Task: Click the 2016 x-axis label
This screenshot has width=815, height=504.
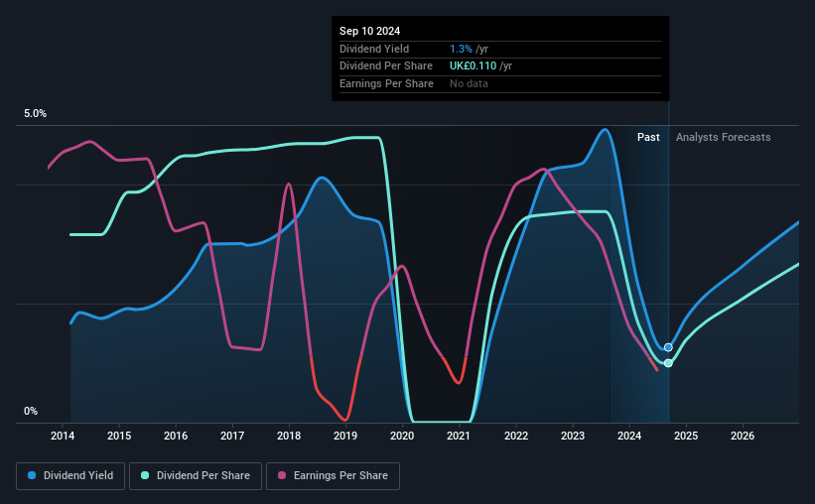Action: point(176,436)
